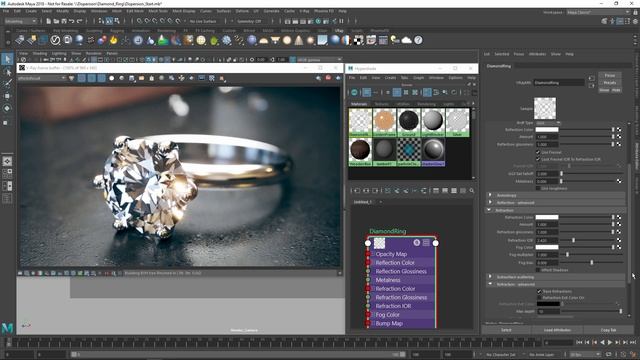Open the File menu in Maya menu bar

coord(6,11)
